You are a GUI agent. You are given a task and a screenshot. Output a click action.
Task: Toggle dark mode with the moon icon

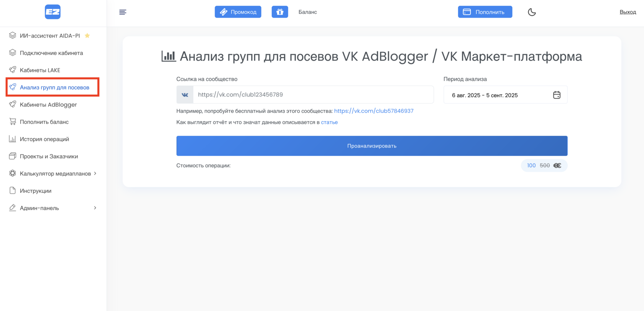click(532, 12)
